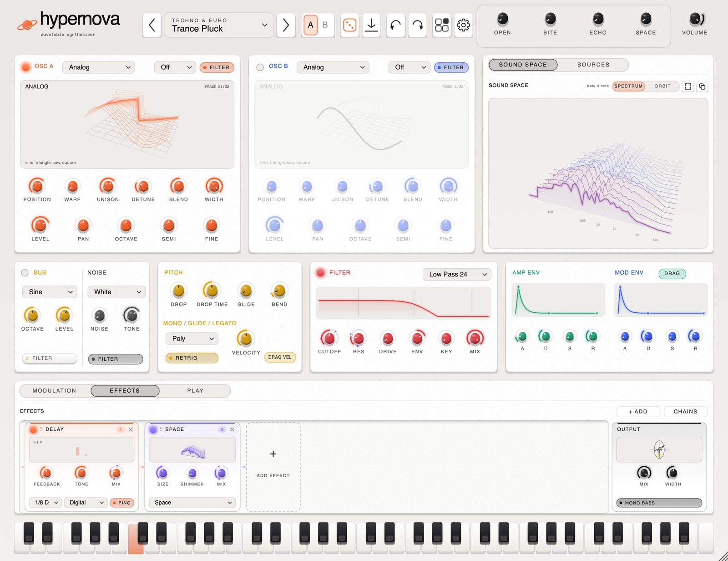Open the Poly voice mode dropdown

pyautogui.click(x=192, y=339)
